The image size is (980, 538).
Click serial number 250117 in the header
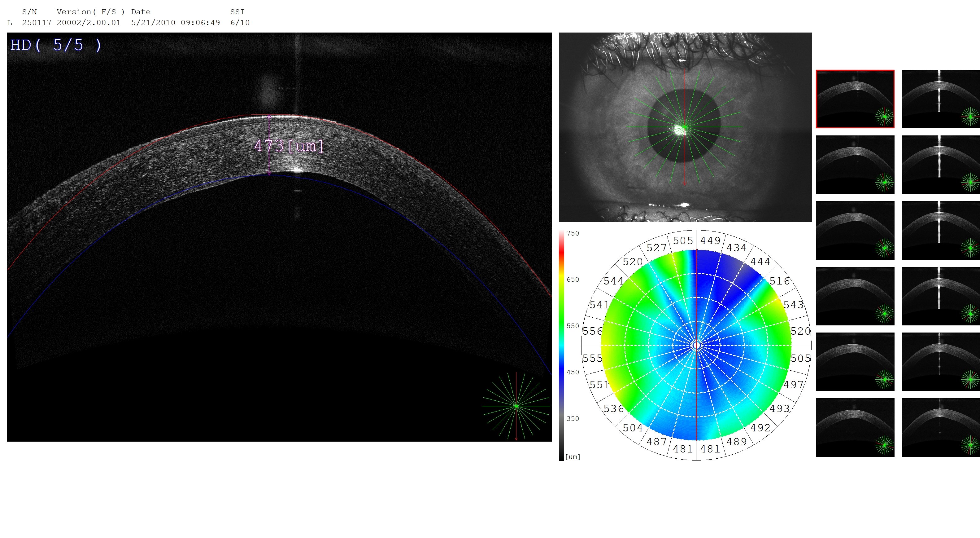coord(37,22)
